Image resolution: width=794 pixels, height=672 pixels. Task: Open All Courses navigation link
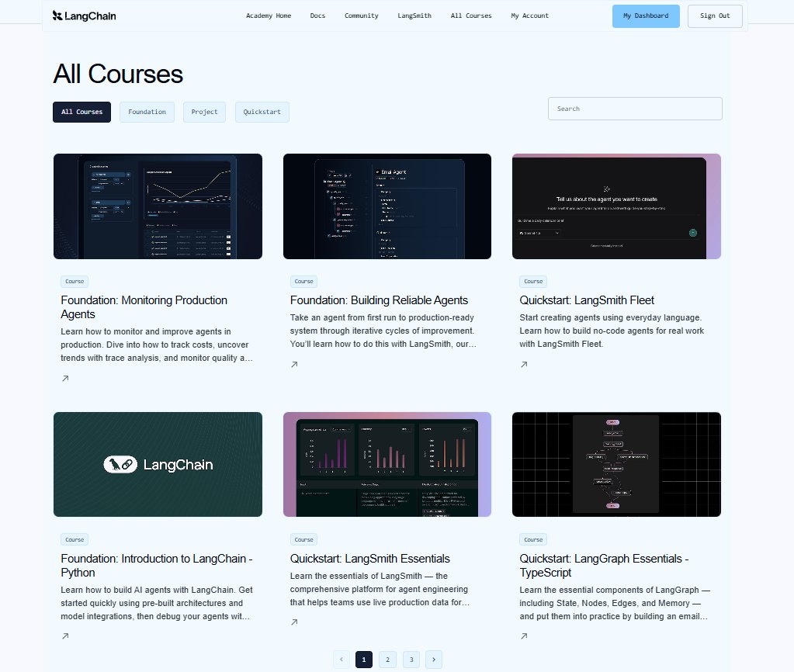click(471, 16)
